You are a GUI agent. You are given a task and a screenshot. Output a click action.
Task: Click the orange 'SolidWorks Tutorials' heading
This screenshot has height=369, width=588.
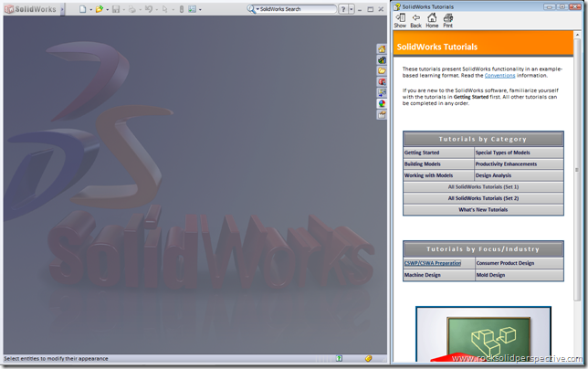click(x=437, y=47)
